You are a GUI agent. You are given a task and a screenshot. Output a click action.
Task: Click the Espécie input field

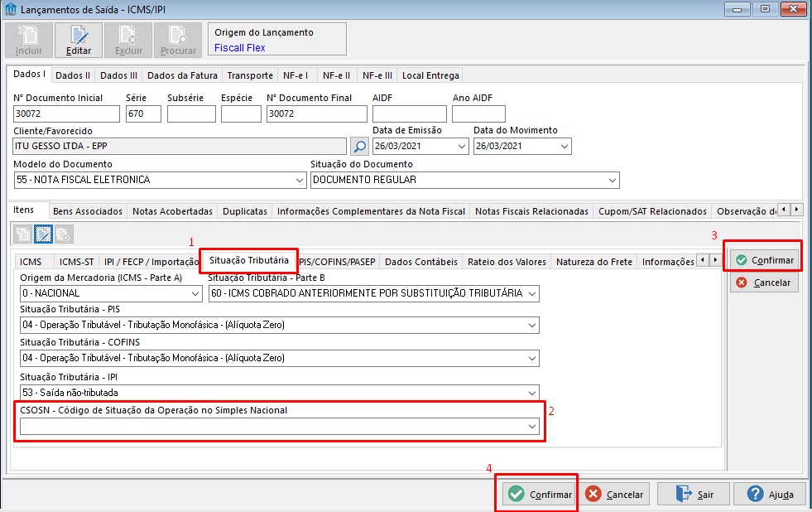pos(241,114)
